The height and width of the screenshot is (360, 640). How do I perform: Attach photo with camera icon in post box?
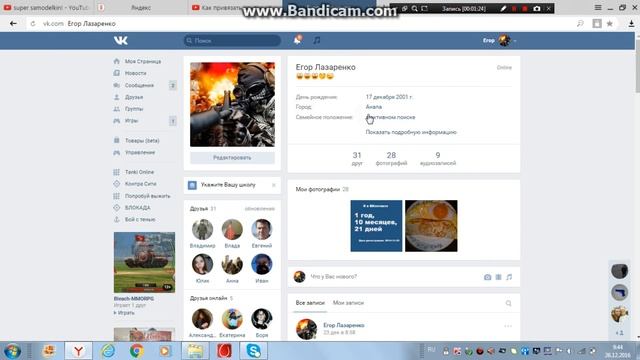(487, 277)
